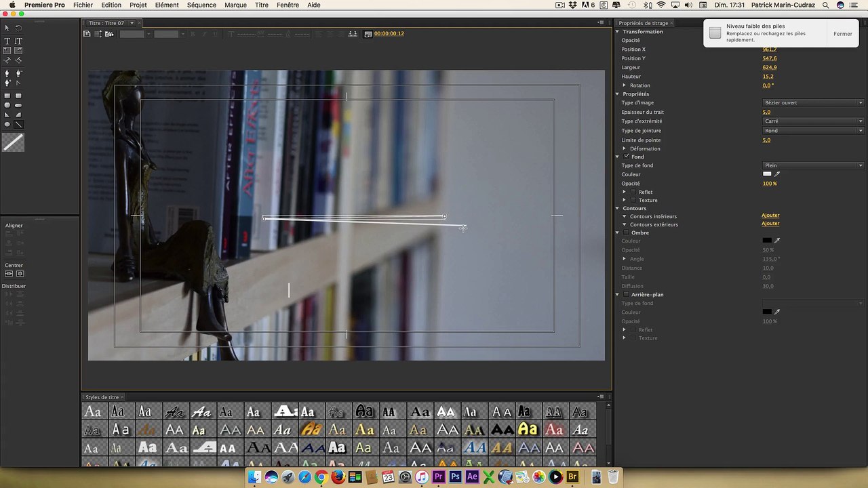Select the horizontal Type tool
This screenshot has height=488, width=868.
tap(7, 41)
